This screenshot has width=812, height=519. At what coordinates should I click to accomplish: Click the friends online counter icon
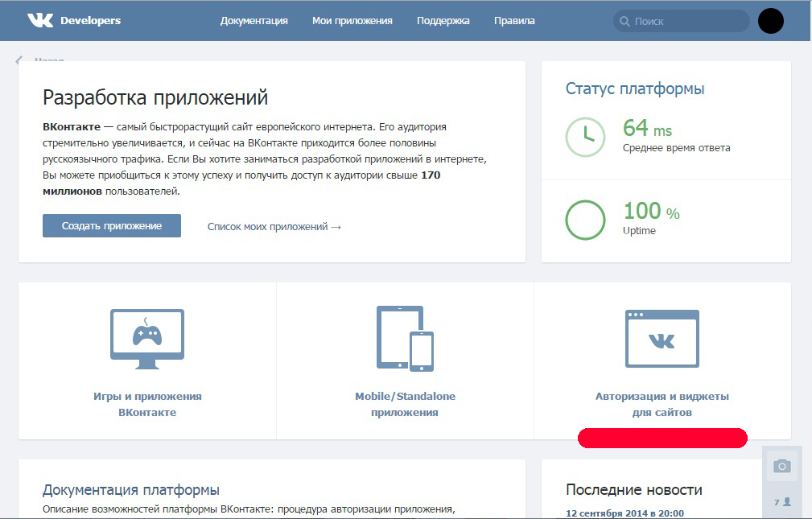pyautogui.click(x=782, y=502)
